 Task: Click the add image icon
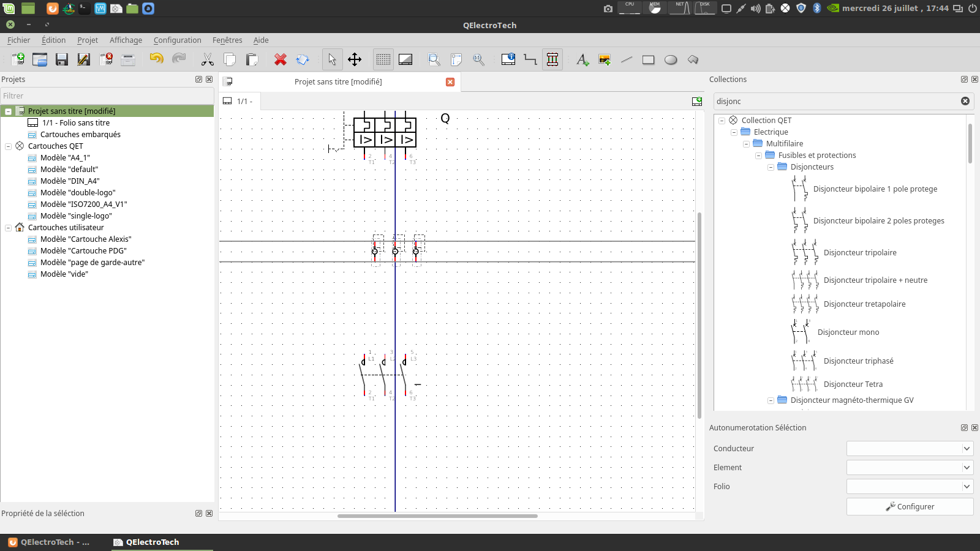pos(605,59)
